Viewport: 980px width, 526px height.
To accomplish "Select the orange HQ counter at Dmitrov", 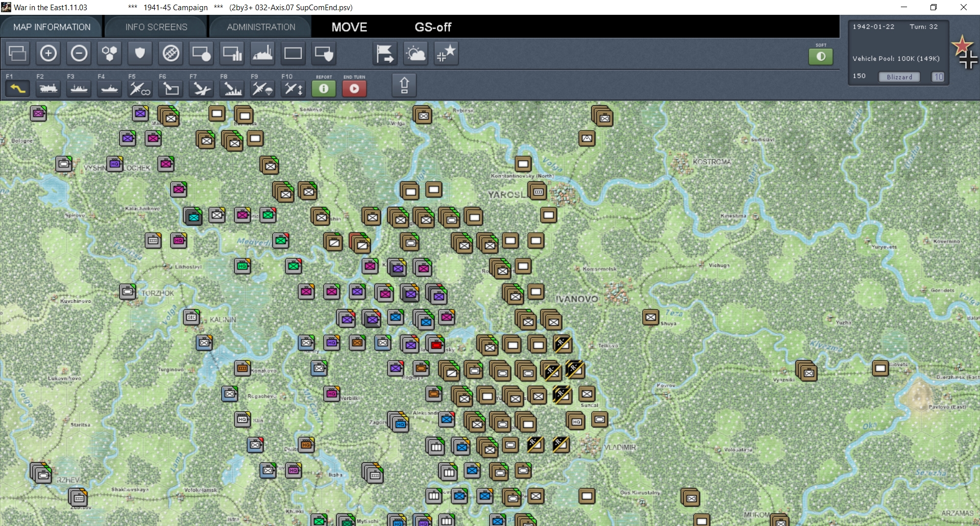I will coord(306,445).
